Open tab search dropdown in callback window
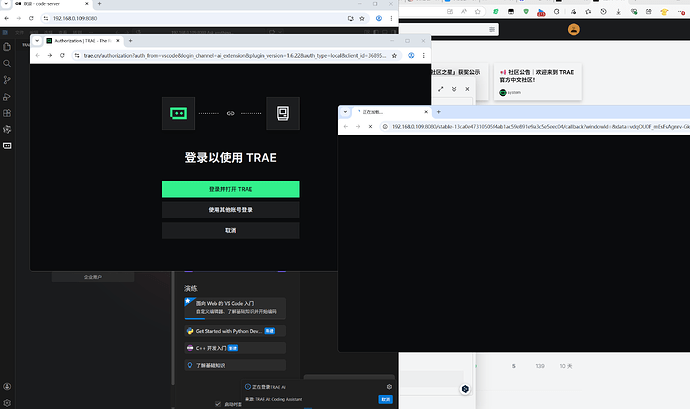690x409 pixels. [x=345, y=112]
